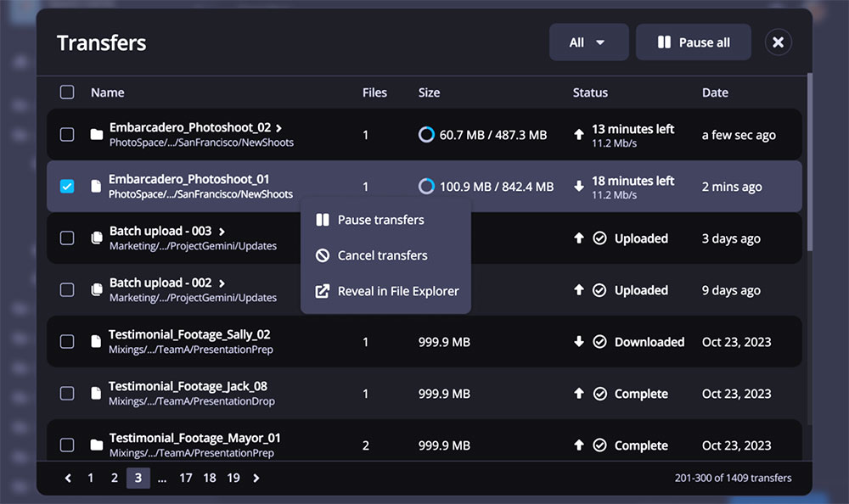Click the progress ring for Embarcadero_Photoshoot_02
Image resolution: width=849 pixels, height=504 pixels.
point(426,135)
